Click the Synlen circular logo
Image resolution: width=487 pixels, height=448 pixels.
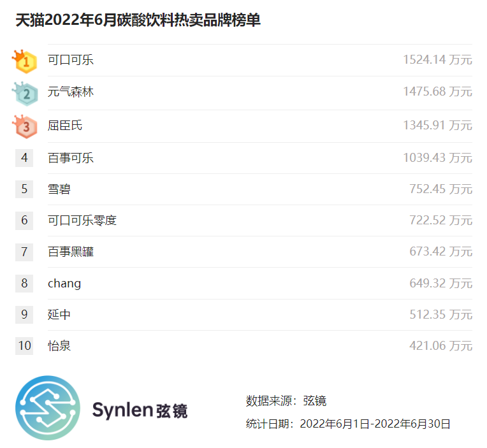(48, 408)
